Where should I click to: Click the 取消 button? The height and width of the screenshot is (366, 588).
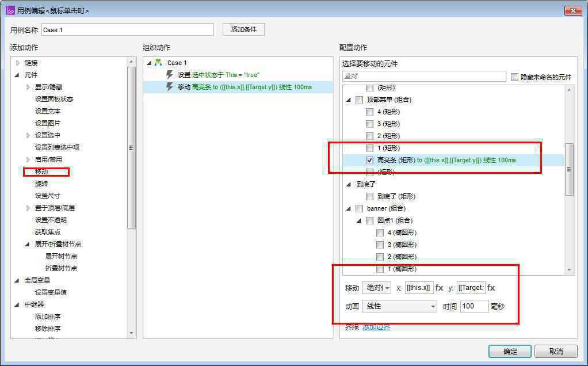click(556, 352)
